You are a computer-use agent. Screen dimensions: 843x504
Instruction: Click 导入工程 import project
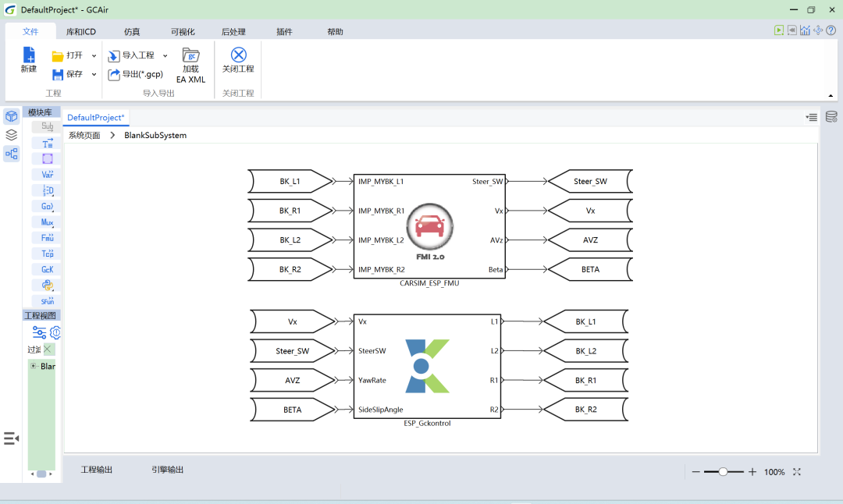tap(132, 55)
